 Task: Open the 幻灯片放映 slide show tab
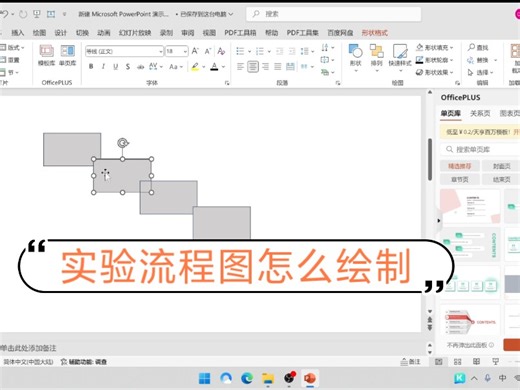tap(135, 33)
